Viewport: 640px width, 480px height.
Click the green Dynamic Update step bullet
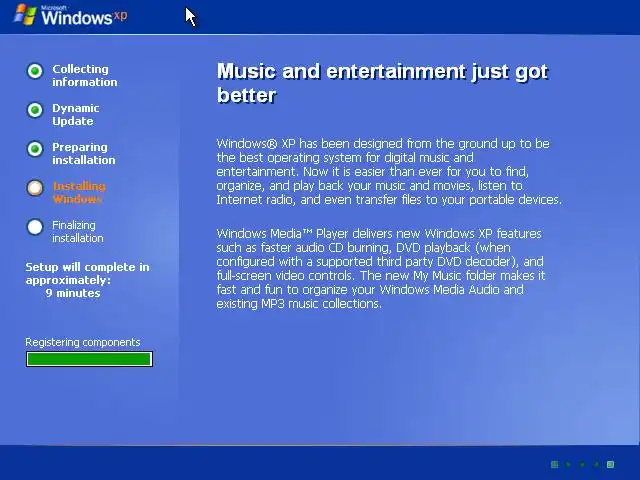point(35,110)
